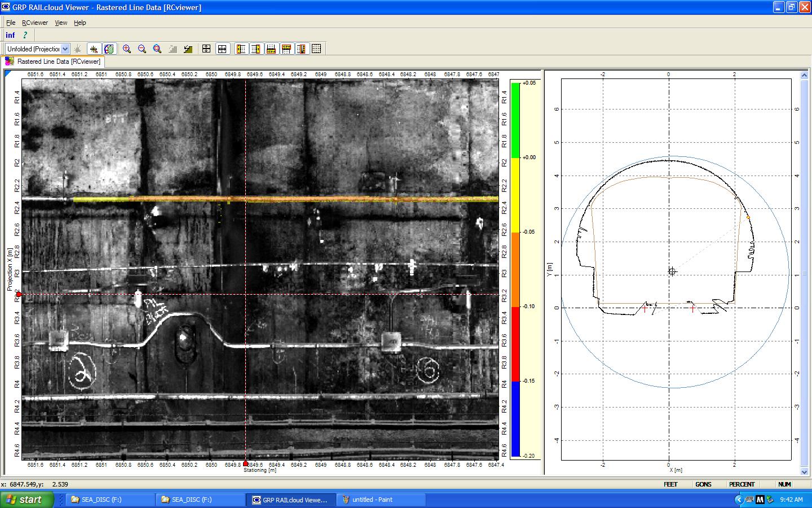The width and height of the screenshot is (812, 508).
Task: Open the File menu
Action: click(11, 23)
